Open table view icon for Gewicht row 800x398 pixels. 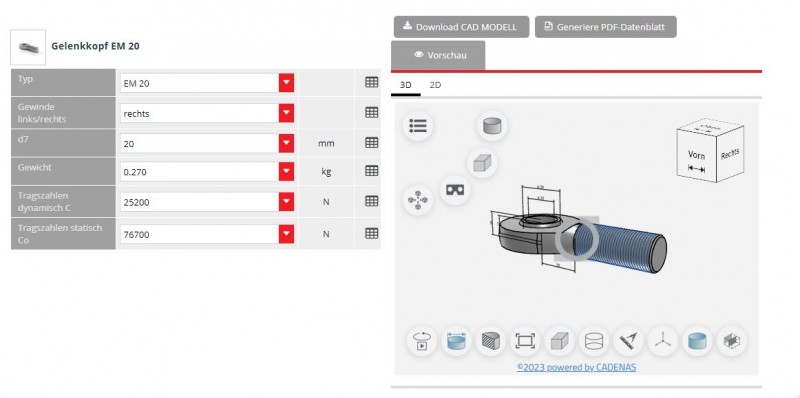pyautogui.click(x=372, y=171)
